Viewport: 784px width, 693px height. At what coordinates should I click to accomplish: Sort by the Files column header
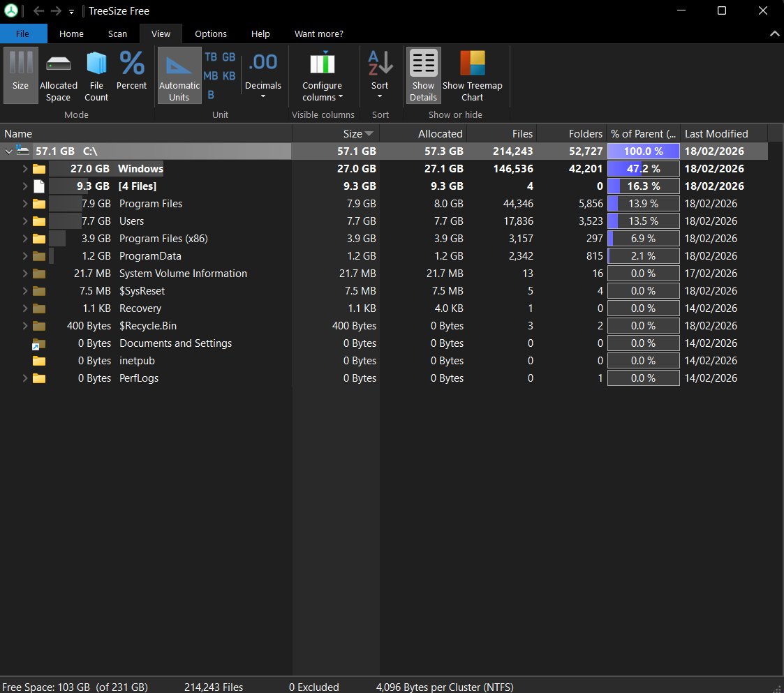(501, 133)
